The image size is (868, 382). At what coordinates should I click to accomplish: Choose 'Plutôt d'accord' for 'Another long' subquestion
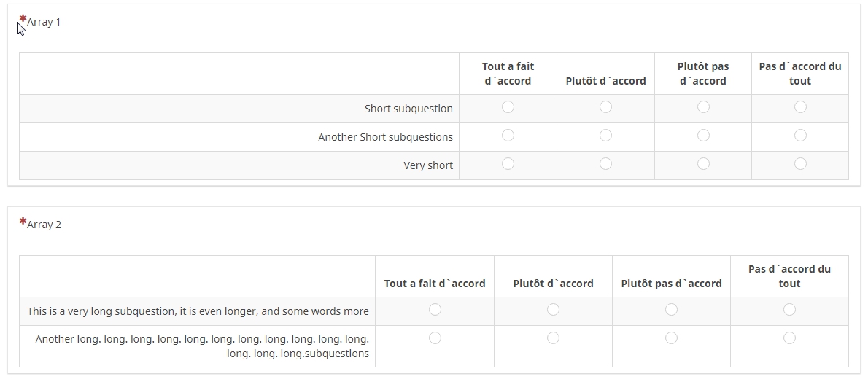coord(553,338)
